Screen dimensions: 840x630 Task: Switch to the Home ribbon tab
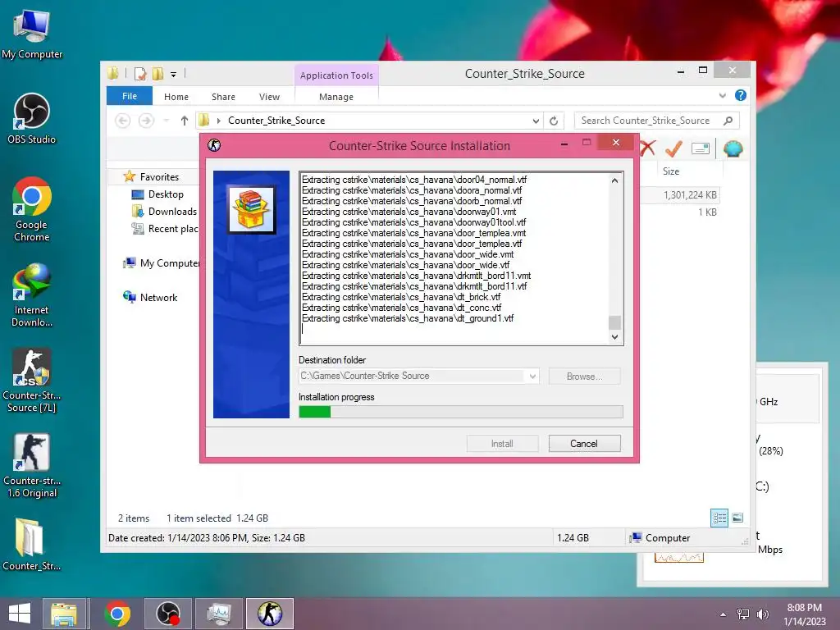(x=176, y=97)
